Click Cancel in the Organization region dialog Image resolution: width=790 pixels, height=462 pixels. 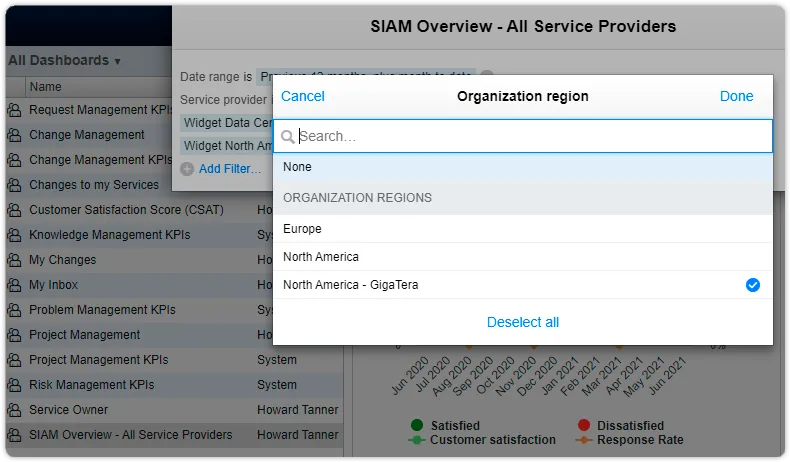[302, 96]
